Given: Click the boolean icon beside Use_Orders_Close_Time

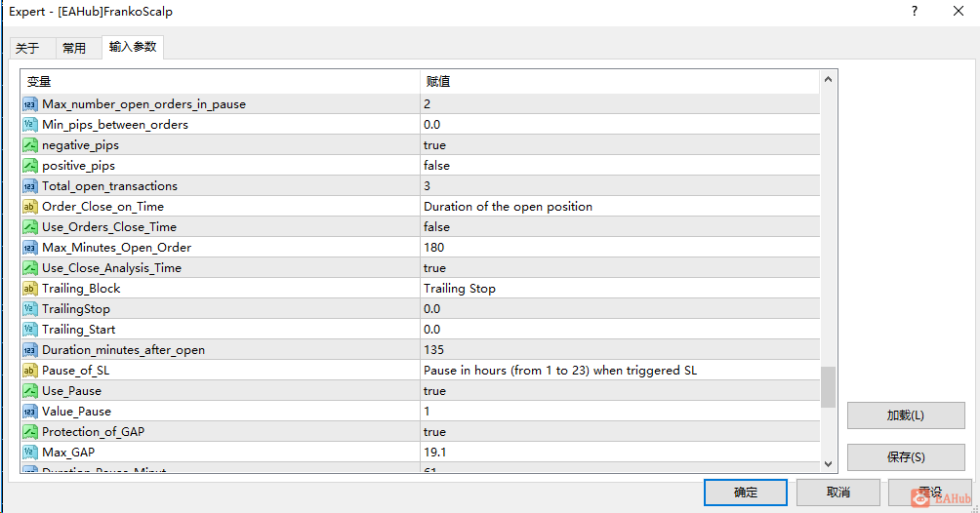Looking at the screenshot, I should click(30, 227).
